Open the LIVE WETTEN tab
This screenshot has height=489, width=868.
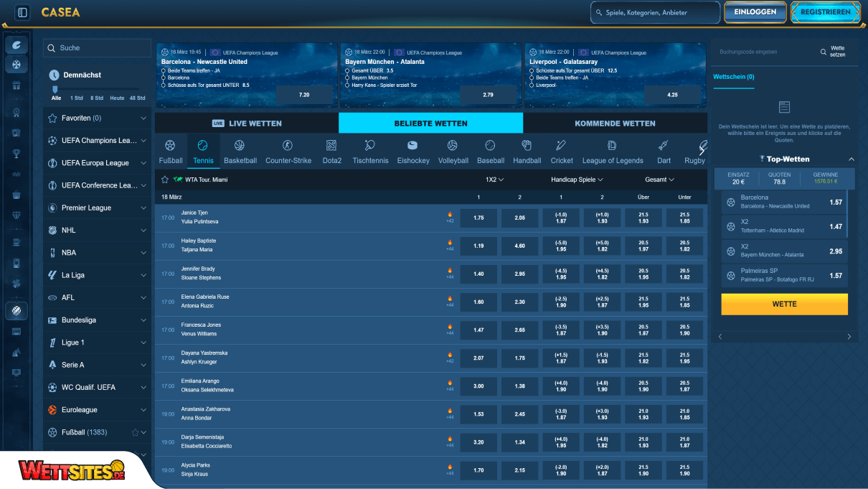pyautogui.click(x=247, y=123)
